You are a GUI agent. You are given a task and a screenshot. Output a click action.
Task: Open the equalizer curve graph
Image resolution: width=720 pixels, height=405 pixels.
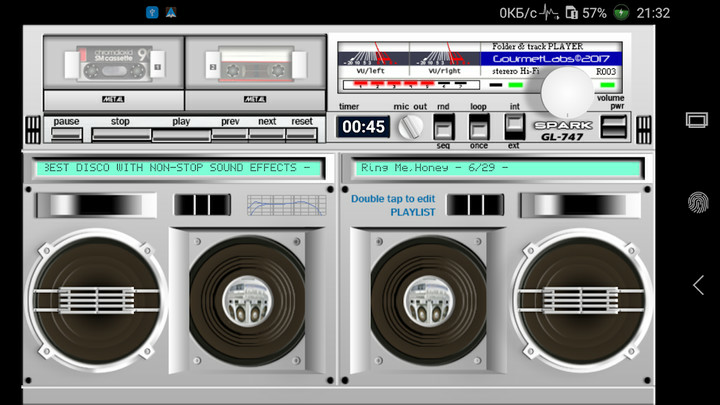click(x=287, y=205)
